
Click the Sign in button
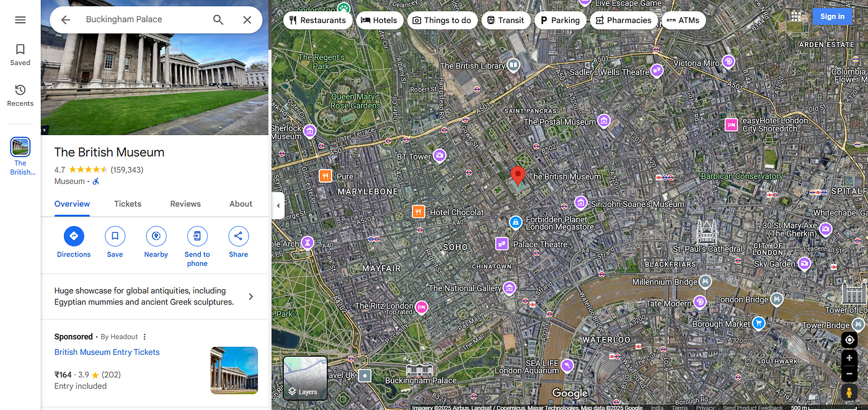click(832, 17)
